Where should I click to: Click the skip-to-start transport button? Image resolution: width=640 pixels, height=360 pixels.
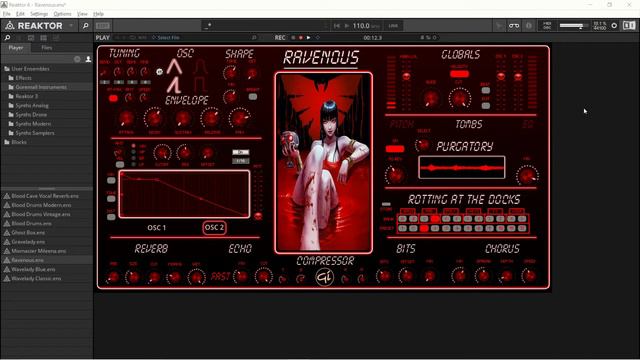coord(337,26)
